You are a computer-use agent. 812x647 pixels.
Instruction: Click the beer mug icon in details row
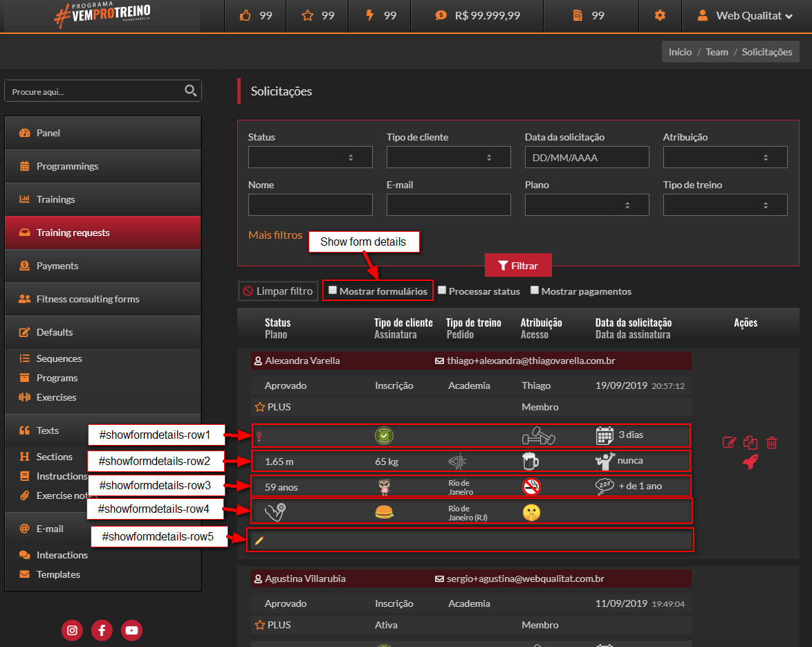(x=530, y=461)
